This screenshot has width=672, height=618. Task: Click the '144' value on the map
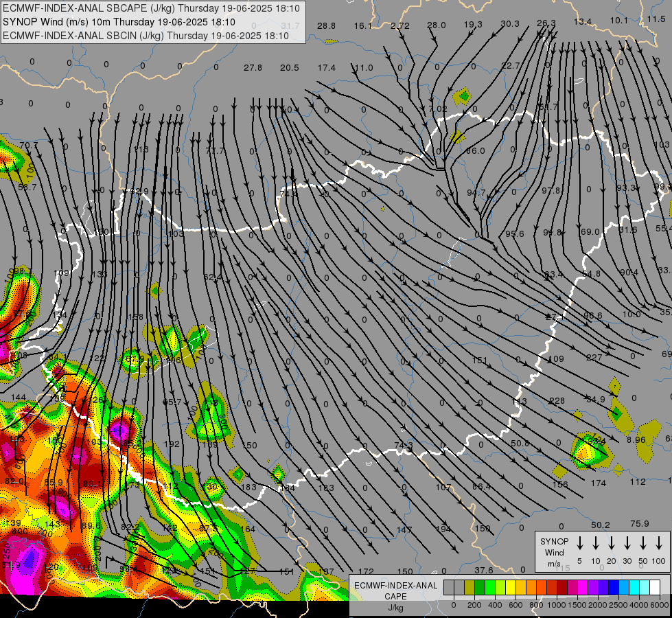[x=19, y=398]
